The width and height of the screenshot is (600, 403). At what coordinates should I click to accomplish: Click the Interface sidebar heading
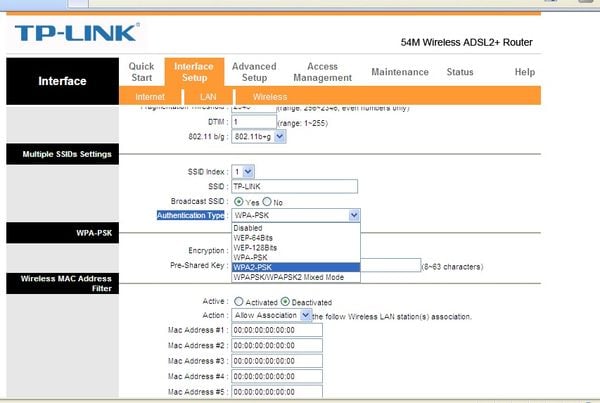[62, 81]
